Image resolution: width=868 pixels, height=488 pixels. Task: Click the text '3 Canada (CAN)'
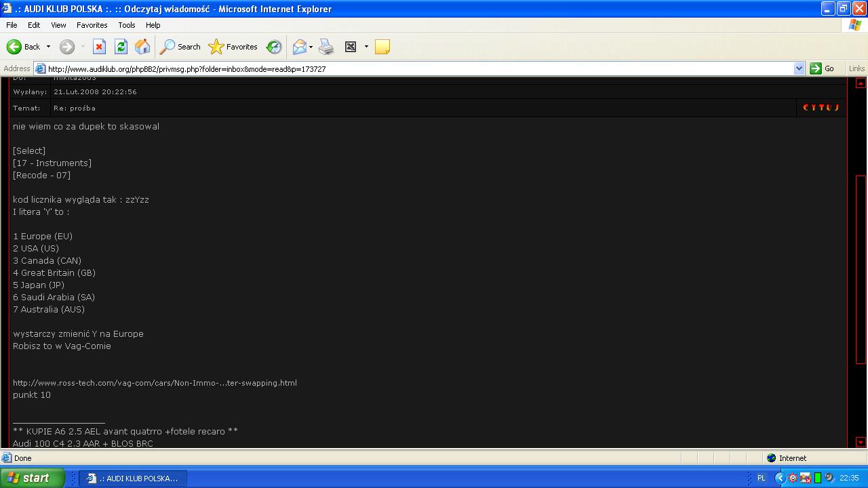point(47,260)
